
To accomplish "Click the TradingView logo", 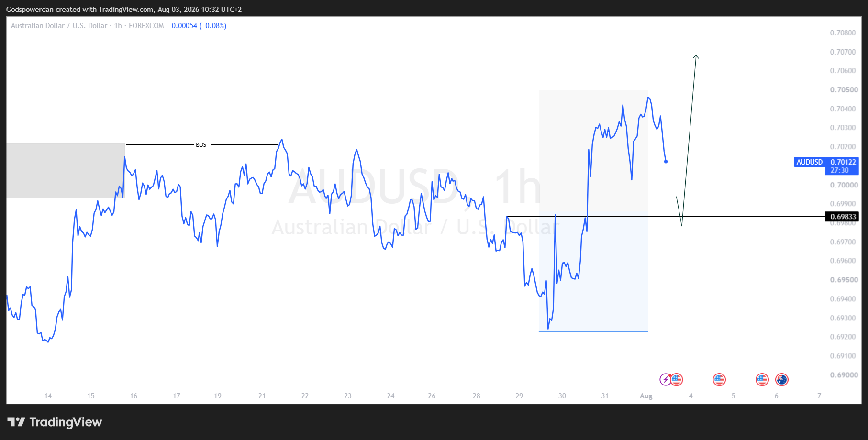I will (55, 422).
